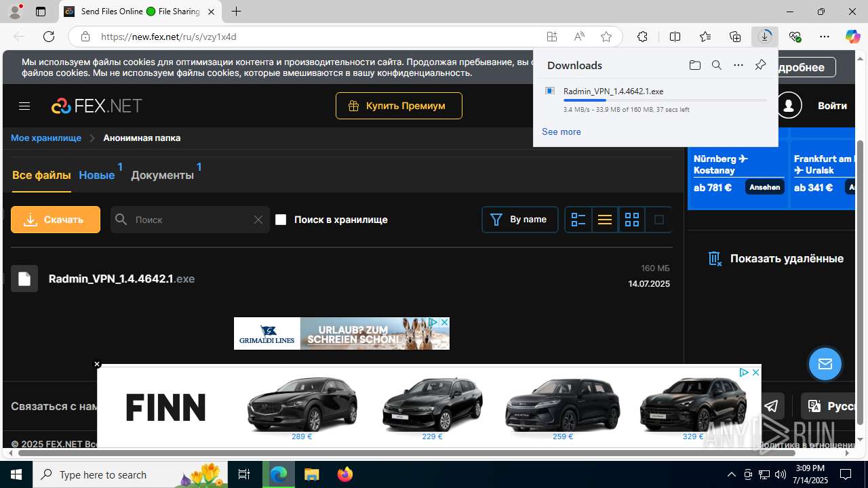Click the Radmin_VPN file icon
This screenshot has width=868, height=488.
pos(24,279)
